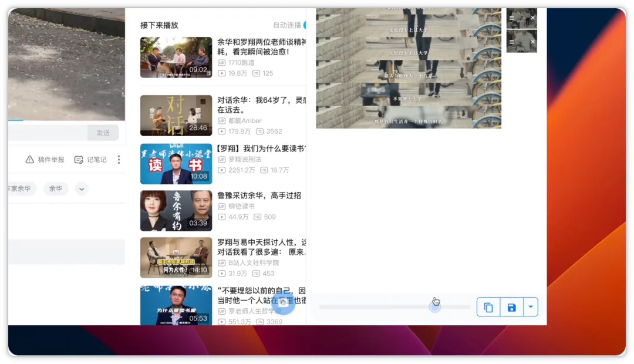Open title 鲁豫采访余华，高手过招
Screen dimensions: 634x364
pos(259,196)
